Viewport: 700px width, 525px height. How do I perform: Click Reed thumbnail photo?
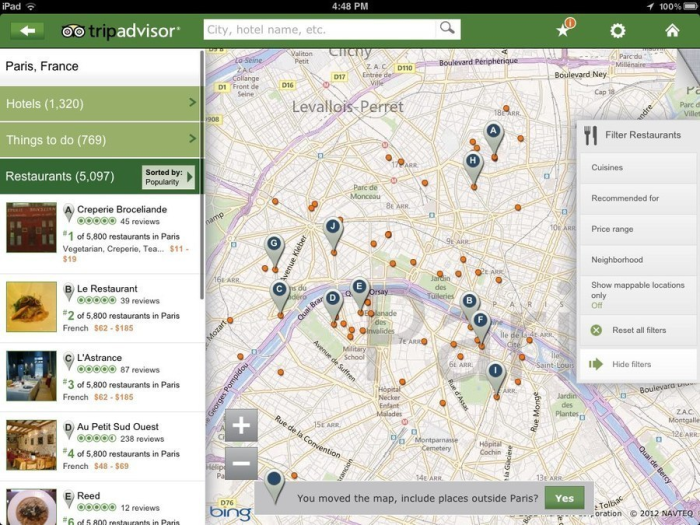pyautogui.click(x=31, y=507)
